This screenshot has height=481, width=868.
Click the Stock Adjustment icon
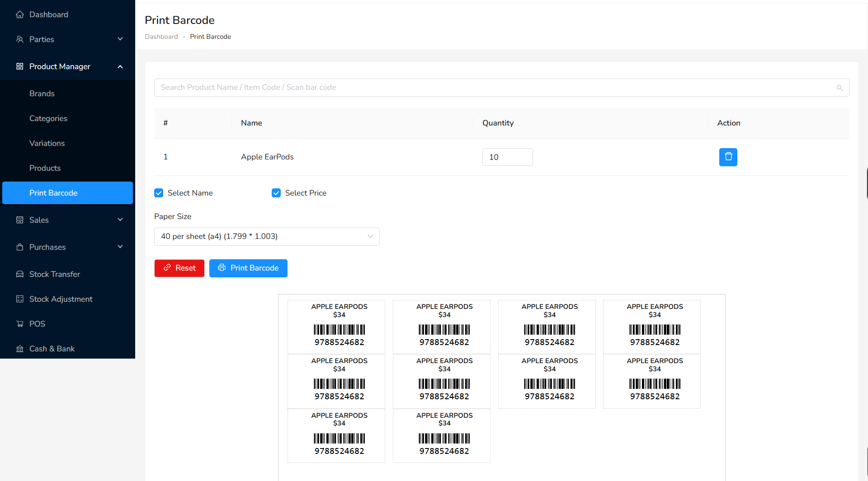coord(19,299)
